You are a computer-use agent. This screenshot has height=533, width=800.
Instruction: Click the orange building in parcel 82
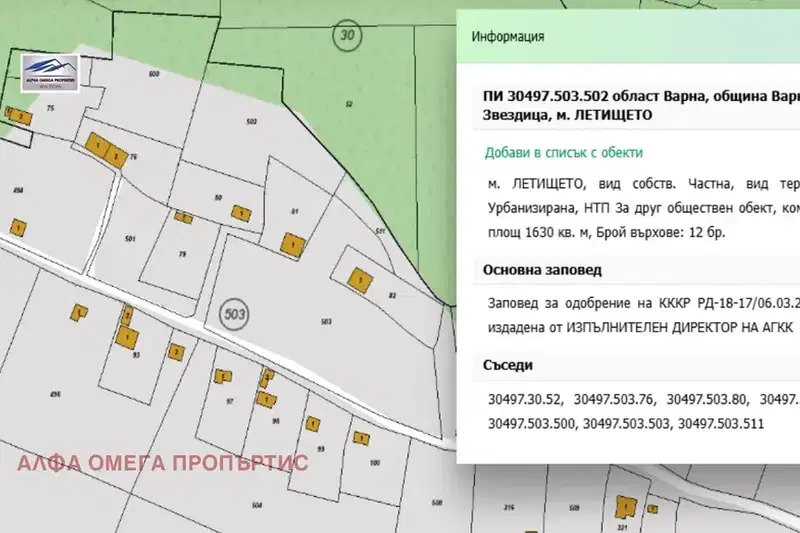[x=360, y=280]
